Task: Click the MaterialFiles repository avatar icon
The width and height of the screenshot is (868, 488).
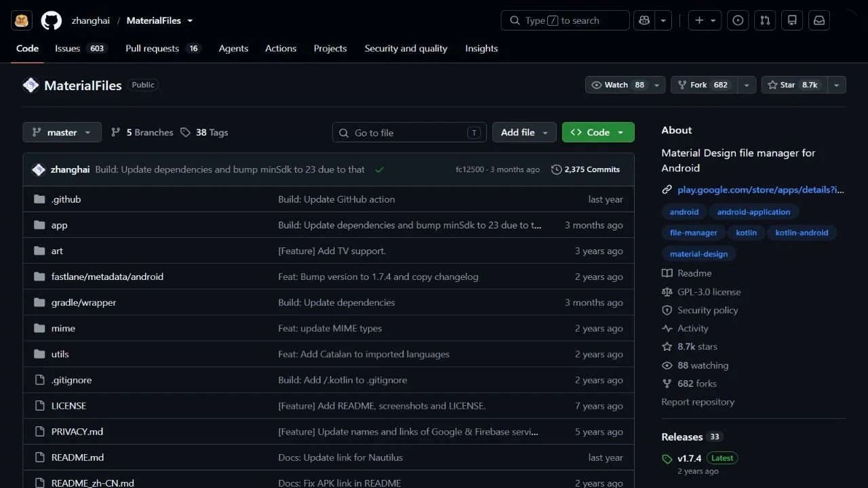Action: point(31,85)
